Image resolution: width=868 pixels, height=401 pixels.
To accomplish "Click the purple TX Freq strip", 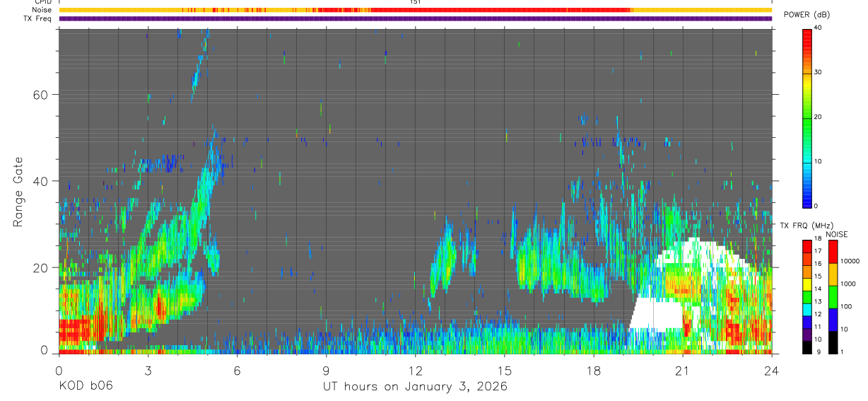I will pyautogui.click(x=415, y=18).
